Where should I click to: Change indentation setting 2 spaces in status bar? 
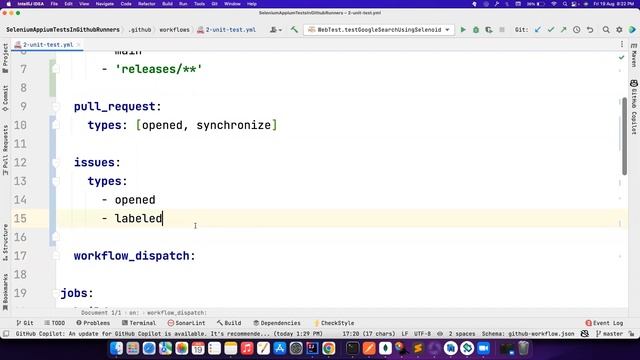462,334
